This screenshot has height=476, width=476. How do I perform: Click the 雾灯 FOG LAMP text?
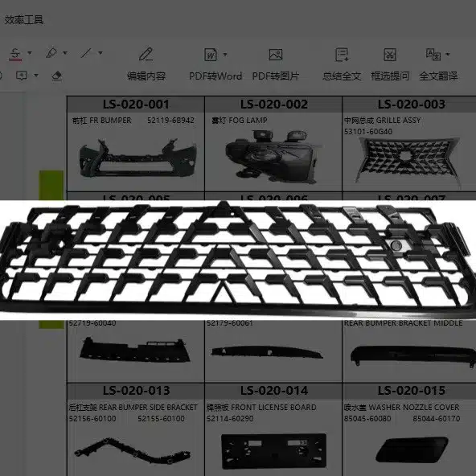coord(240,121)
